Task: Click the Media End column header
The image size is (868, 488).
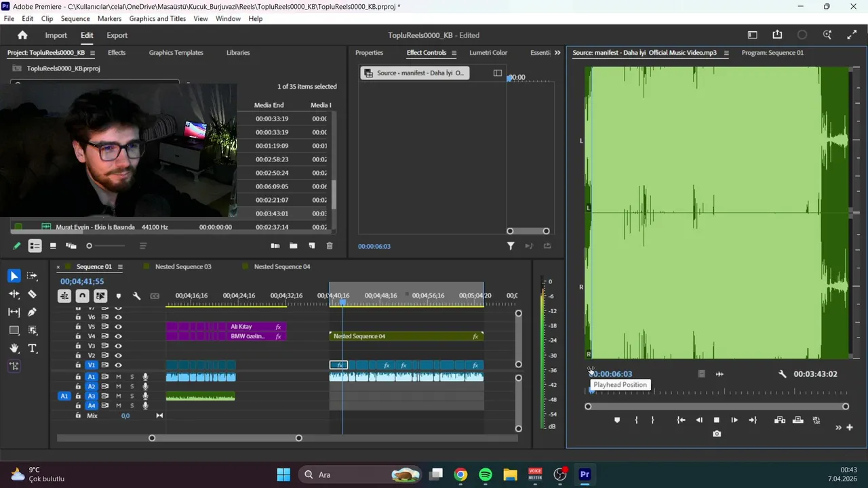Action: coord(269,105)
